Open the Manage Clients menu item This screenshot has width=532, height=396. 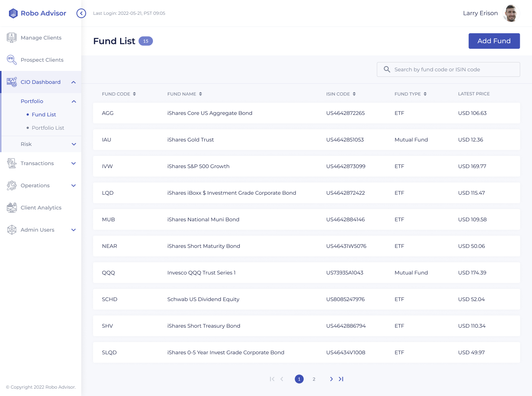(x=41, y=38)
